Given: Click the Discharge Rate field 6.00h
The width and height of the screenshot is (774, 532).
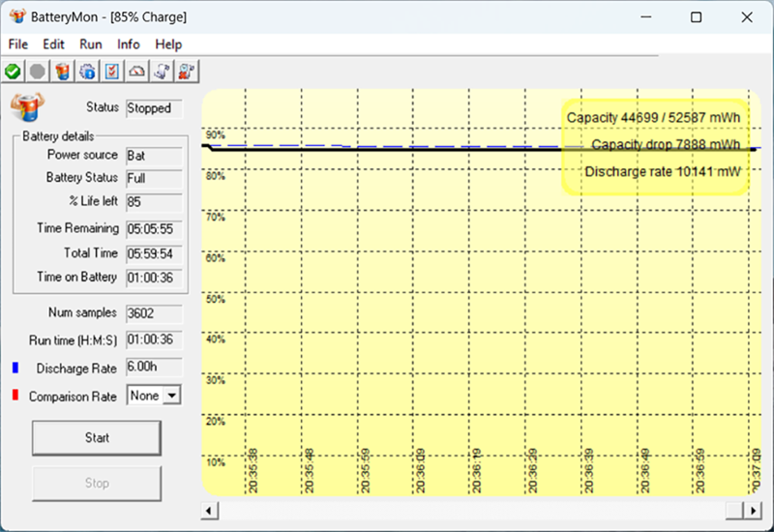Looking at the screenshot, I should pyautogui.click(x=154, y=368).
